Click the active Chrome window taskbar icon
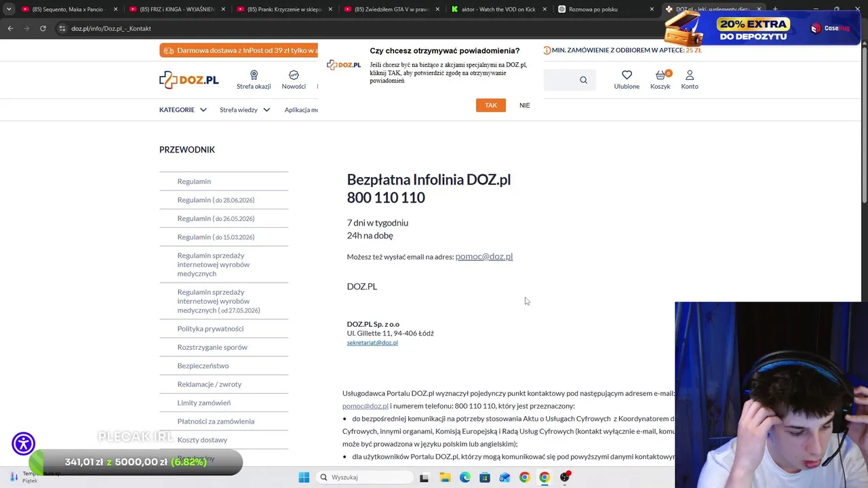Image resolution: width=868 pixels, height=488 pixels. 544,477
